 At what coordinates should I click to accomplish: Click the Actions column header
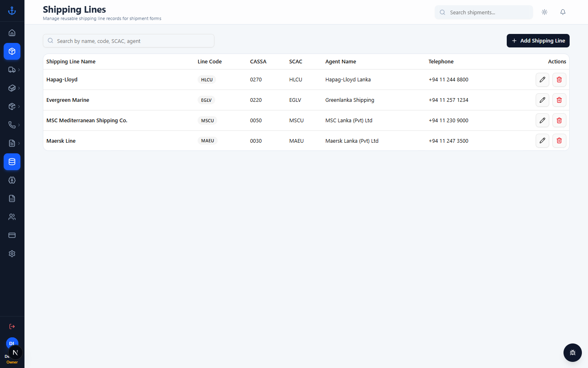click(x=557, y=62)
